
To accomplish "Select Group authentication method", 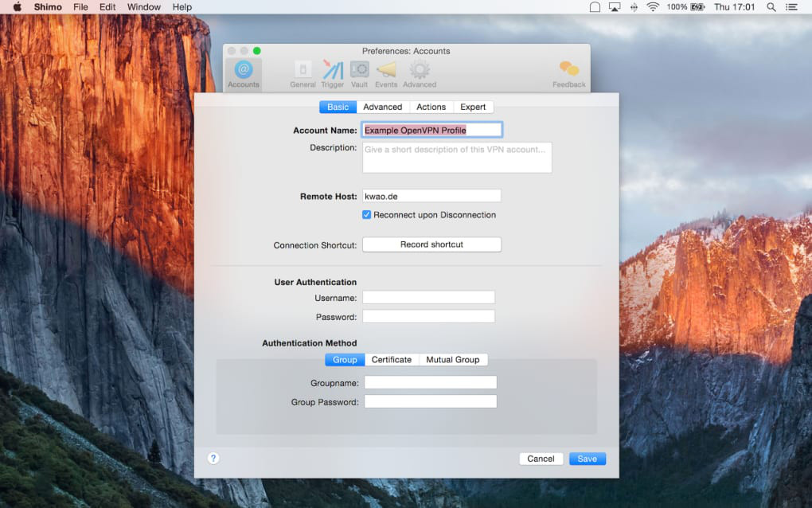I will (x=345, y=359).
